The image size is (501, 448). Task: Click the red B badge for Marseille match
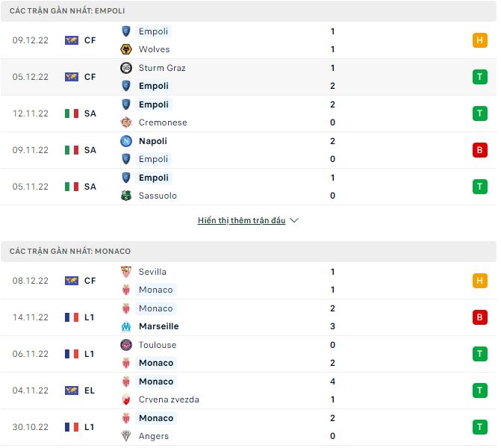[x=479, y=317]
